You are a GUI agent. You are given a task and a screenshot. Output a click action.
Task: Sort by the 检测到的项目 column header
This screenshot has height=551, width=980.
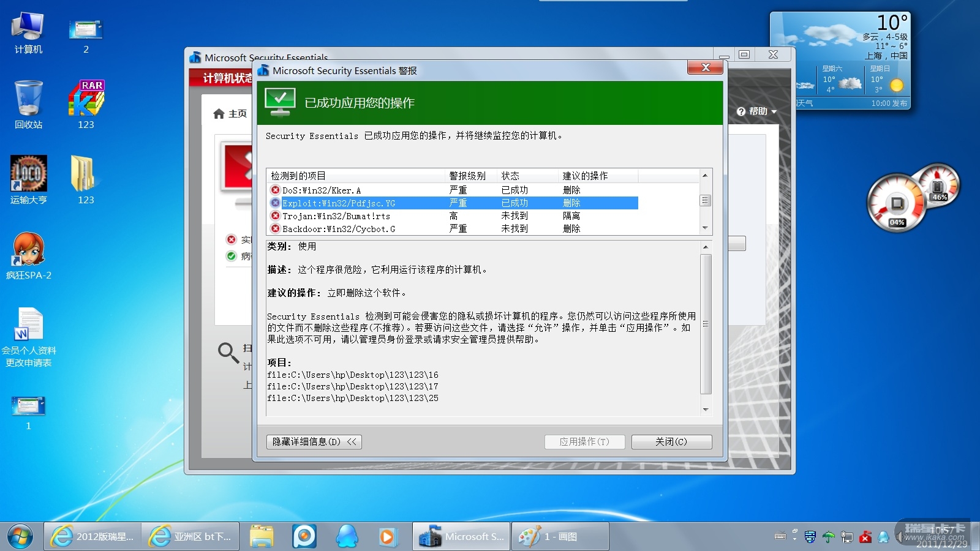(x=356, y=176)
